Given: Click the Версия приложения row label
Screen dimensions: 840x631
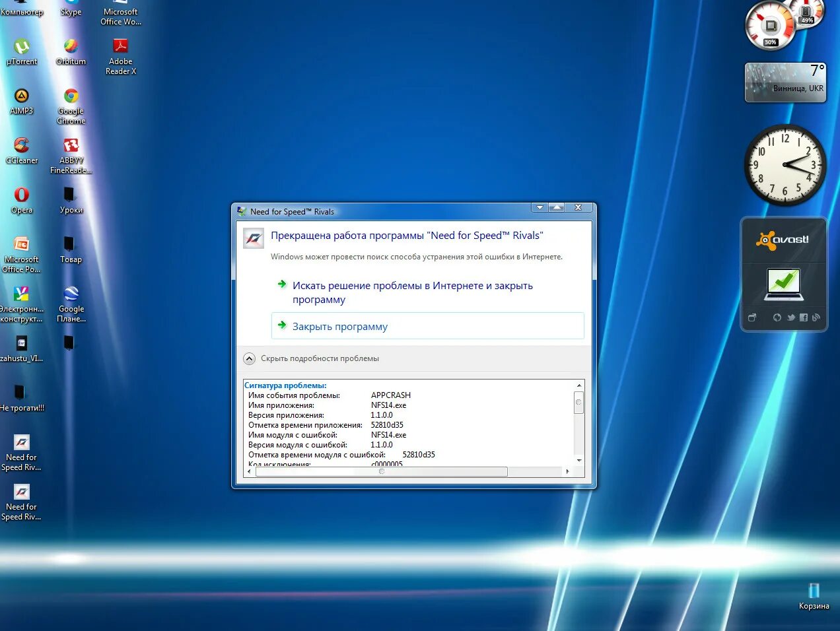Looking at the screenshot, I should click(287, 415).
